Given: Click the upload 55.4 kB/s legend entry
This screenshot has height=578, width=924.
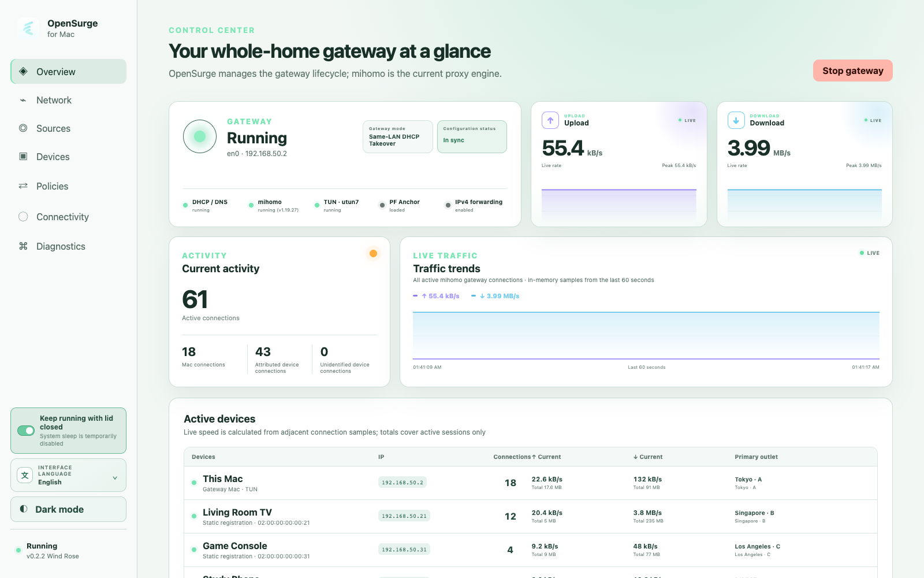Looking at the screenshot, I should tap(437, 296).
